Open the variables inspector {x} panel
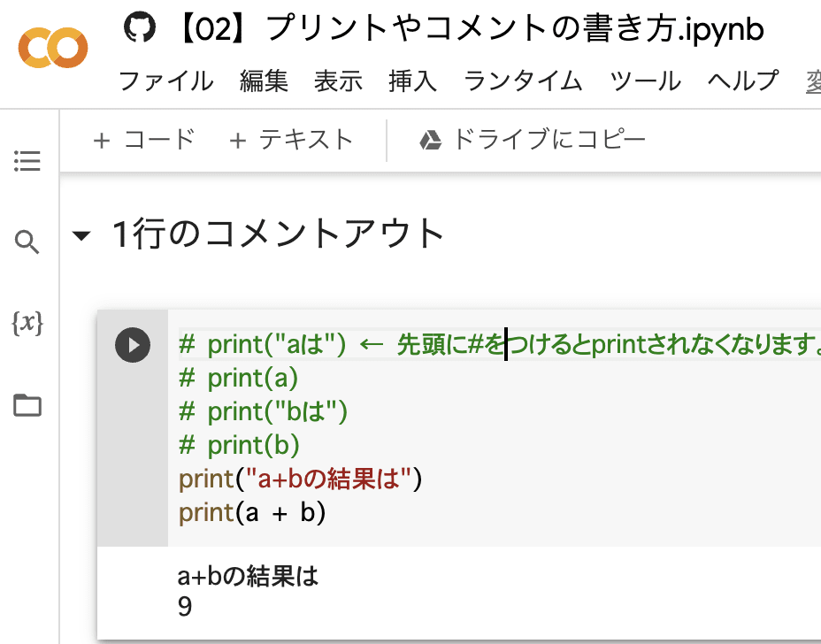 (27, 325)
